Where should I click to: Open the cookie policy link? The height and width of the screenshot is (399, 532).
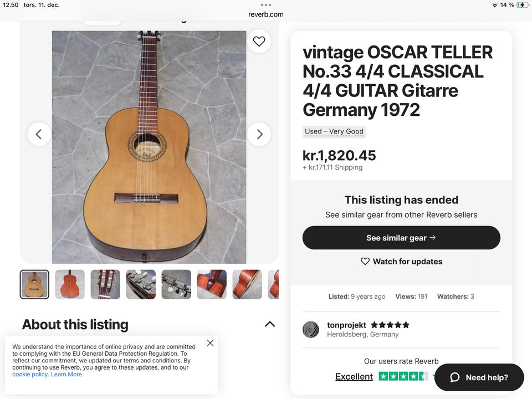30,375
